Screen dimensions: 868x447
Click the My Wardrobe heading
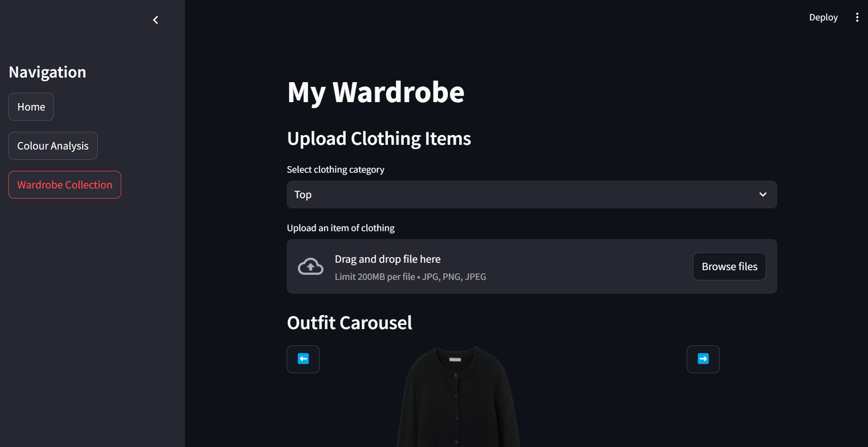pos(375,92)
